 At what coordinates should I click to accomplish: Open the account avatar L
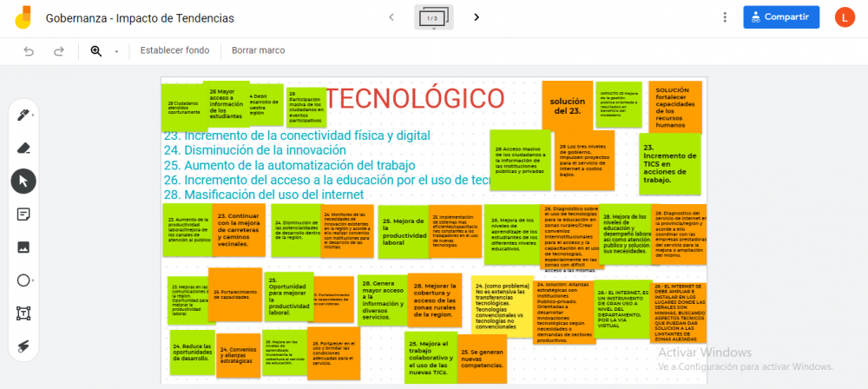[x=845, y=16]
